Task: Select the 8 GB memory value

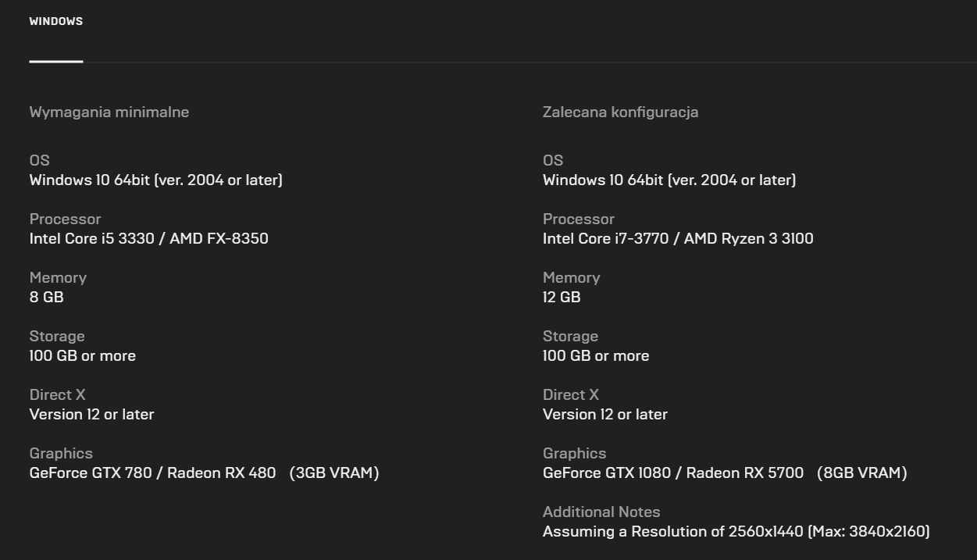Action: 47,297
